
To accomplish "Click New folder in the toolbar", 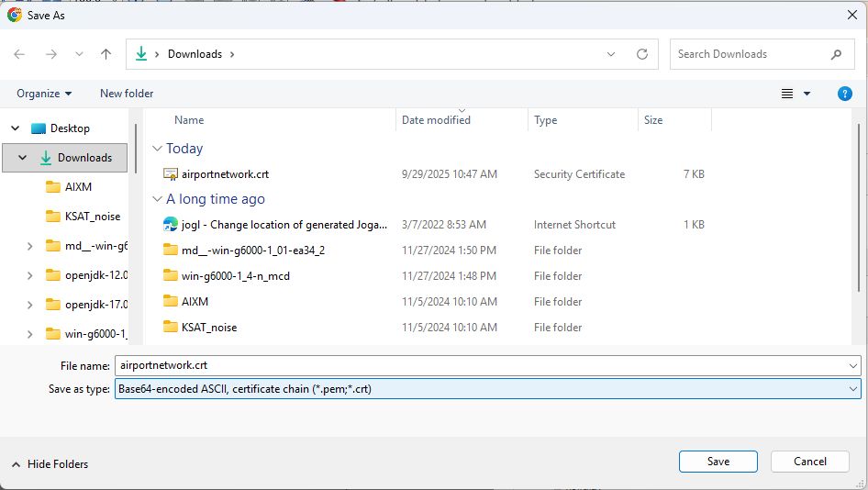I will (127, 94).
